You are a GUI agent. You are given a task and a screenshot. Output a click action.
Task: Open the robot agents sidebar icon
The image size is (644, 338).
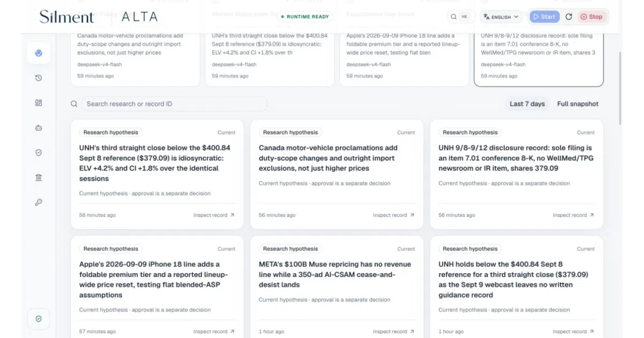(39, 128)
